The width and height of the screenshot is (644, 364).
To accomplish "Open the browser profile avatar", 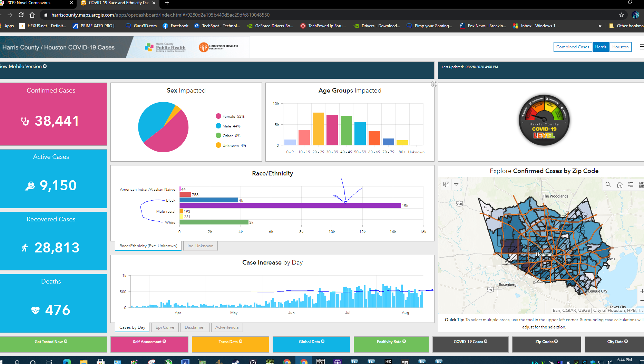I will click(635, 15).
